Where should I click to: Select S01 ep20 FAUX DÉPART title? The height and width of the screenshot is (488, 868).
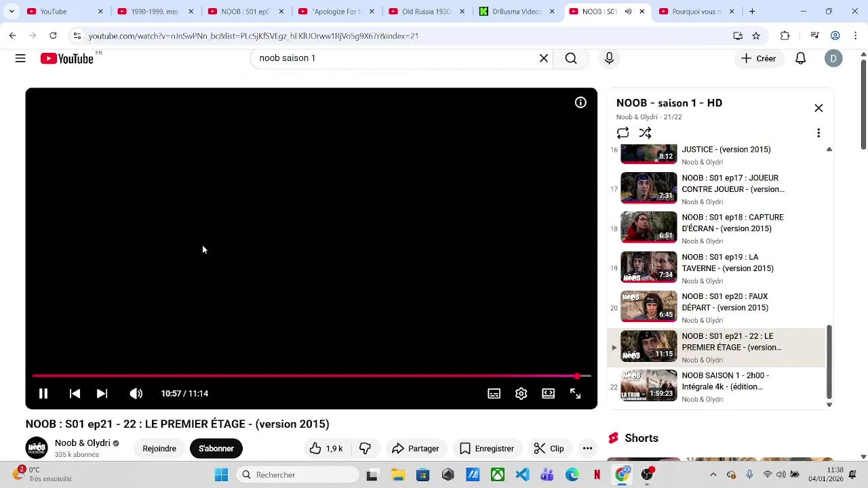click(x=724, y=302)
